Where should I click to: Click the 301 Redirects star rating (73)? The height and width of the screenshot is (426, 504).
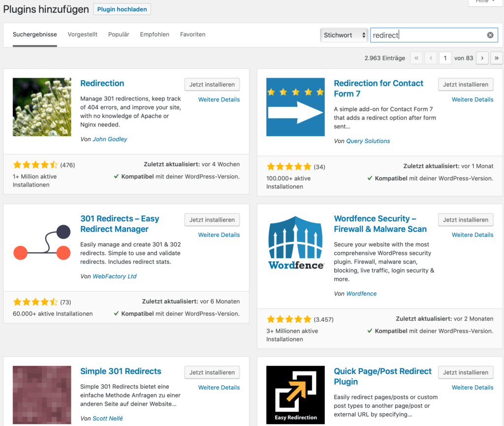[35, 302]
